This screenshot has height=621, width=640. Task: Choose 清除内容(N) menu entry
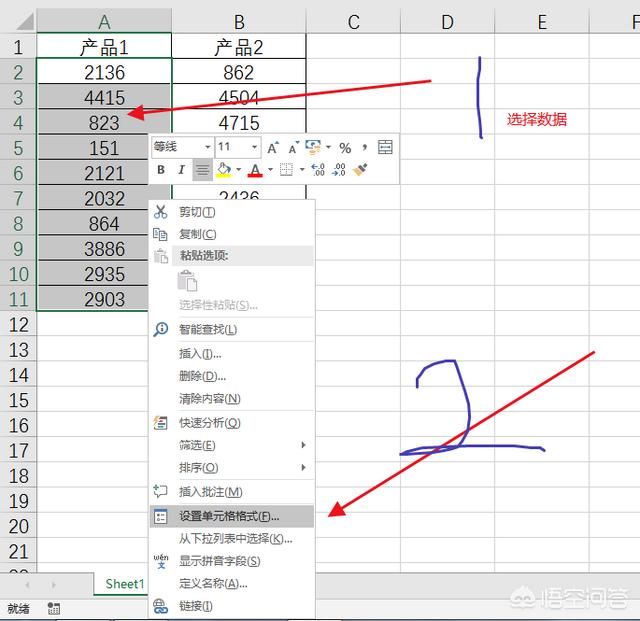click(232, 398)
